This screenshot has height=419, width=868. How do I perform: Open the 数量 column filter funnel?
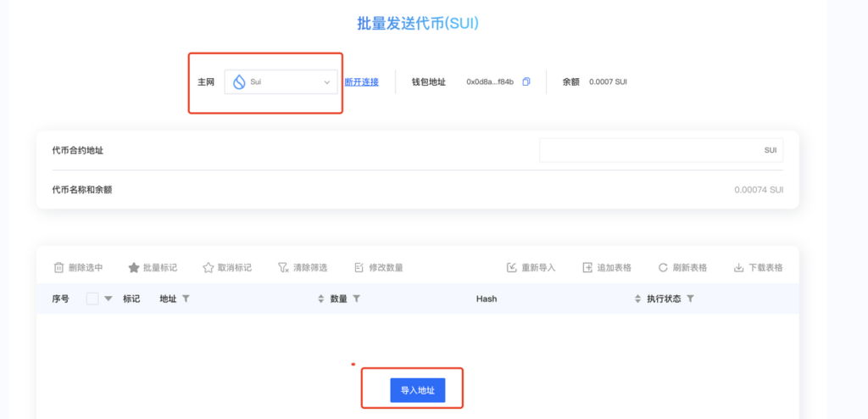pyautogui.click(x=357, y=299)
